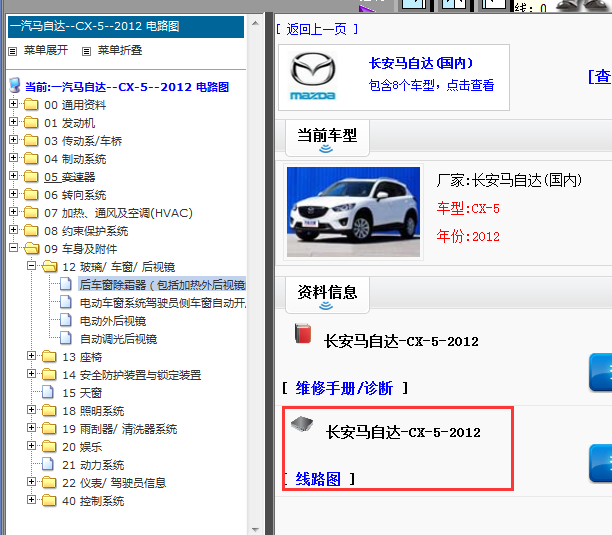This screenshot has width=612, height=535.
Task: Expand the 40 控制系统 subfolder
Action: pyautogui.click(x=32, y=499)
